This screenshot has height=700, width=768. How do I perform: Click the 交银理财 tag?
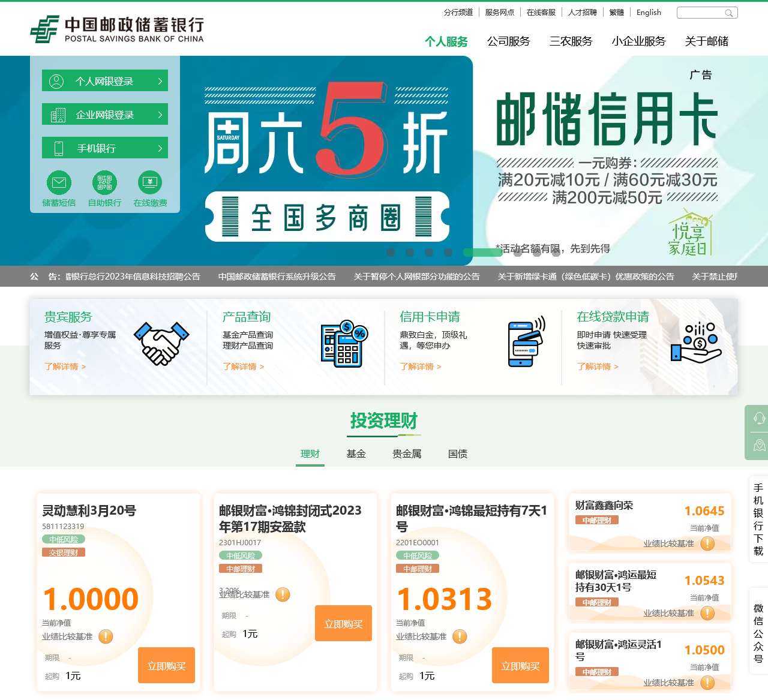pyautogui.click(x=64, y=552)
